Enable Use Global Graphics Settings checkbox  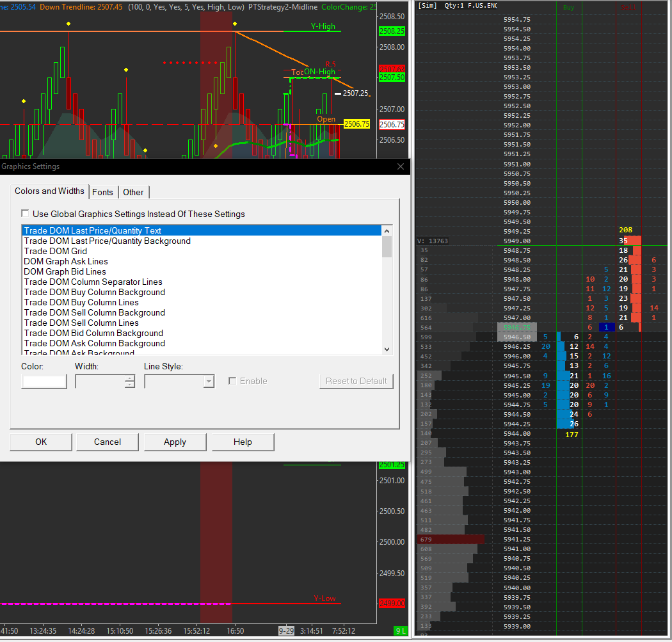coord(26,214)
